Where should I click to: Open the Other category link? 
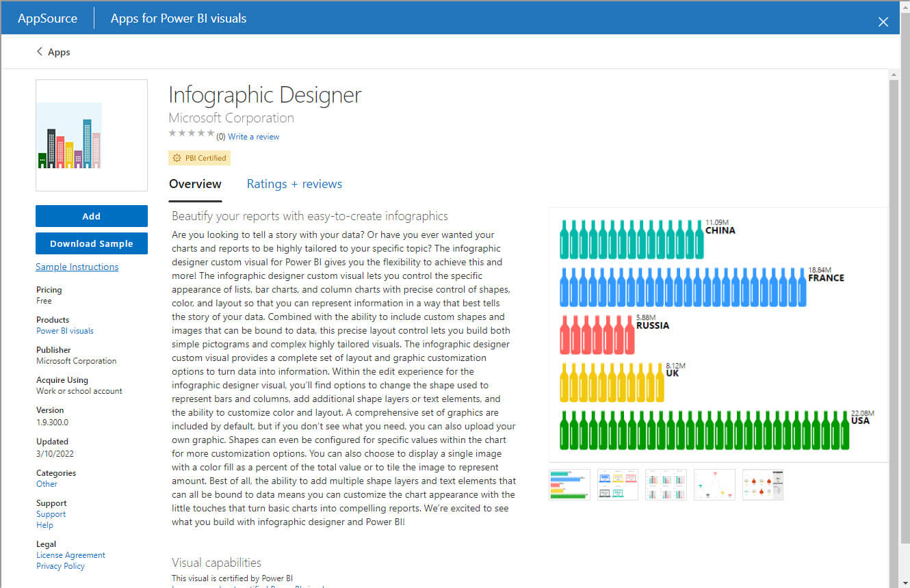tap(47, 484)
